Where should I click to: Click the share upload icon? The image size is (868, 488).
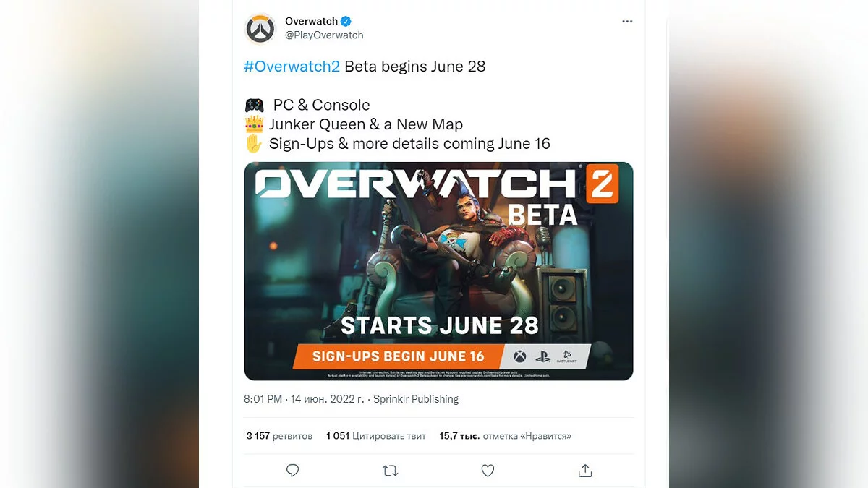tap(585, 471)
